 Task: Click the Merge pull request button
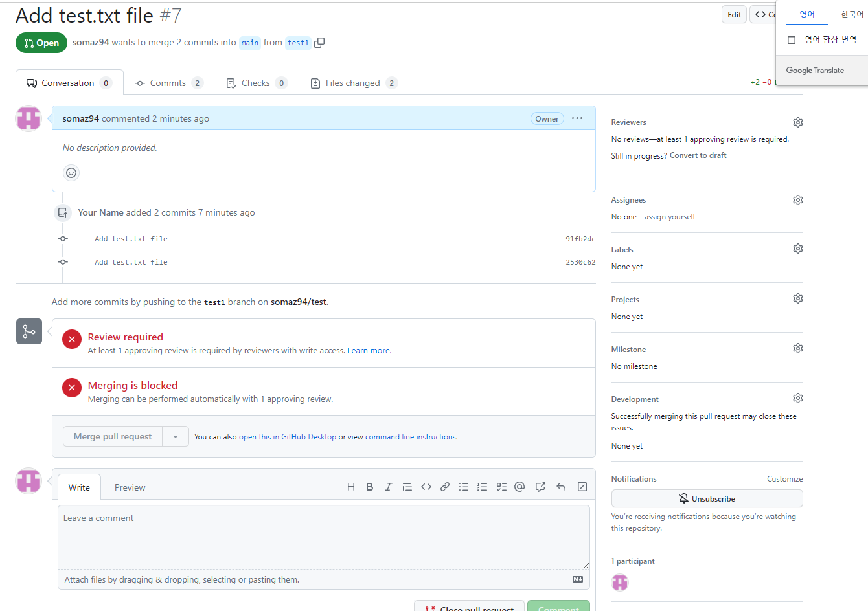[113, 436]
